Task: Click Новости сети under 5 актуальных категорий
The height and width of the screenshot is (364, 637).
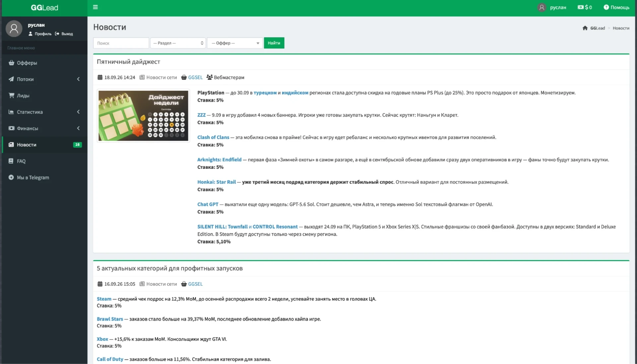Action: 162,284
